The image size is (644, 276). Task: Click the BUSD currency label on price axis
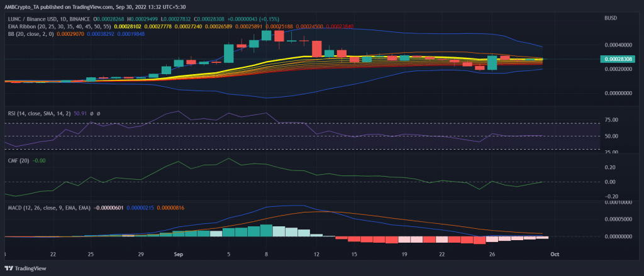click(x=611, y=19)
